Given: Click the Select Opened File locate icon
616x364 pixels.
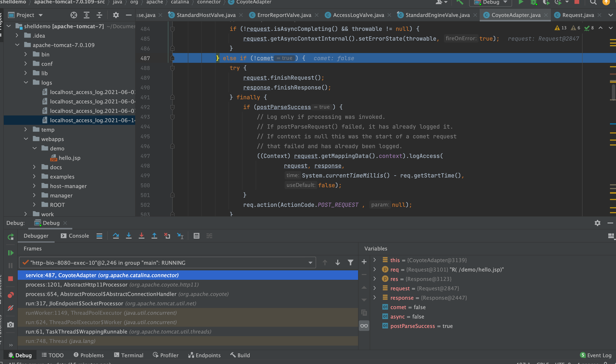Looking at the screenshot, I should 74,15.
